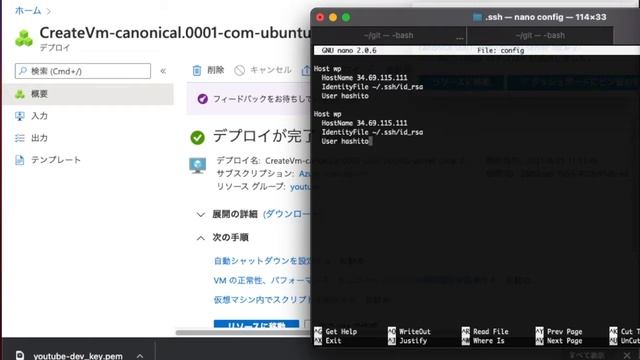Open the VM の正常性 monitoring link
The width and height of the screenshot is (640, 360).
coord(262,280)
